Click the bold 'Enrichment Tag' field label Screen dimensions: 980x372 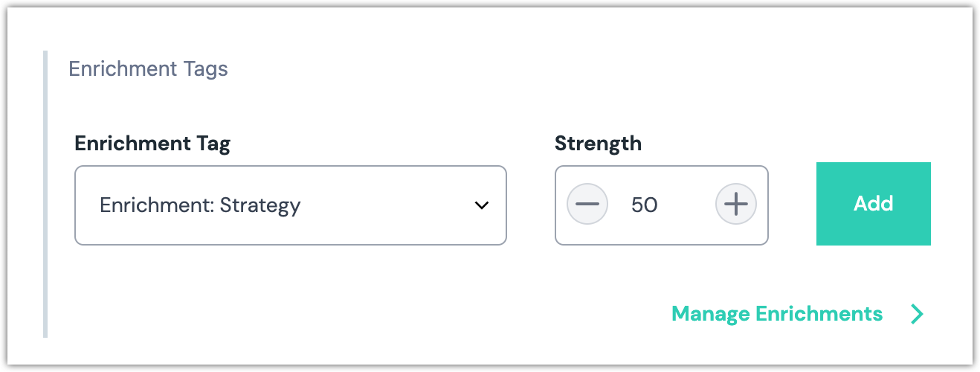click(152, 144)
